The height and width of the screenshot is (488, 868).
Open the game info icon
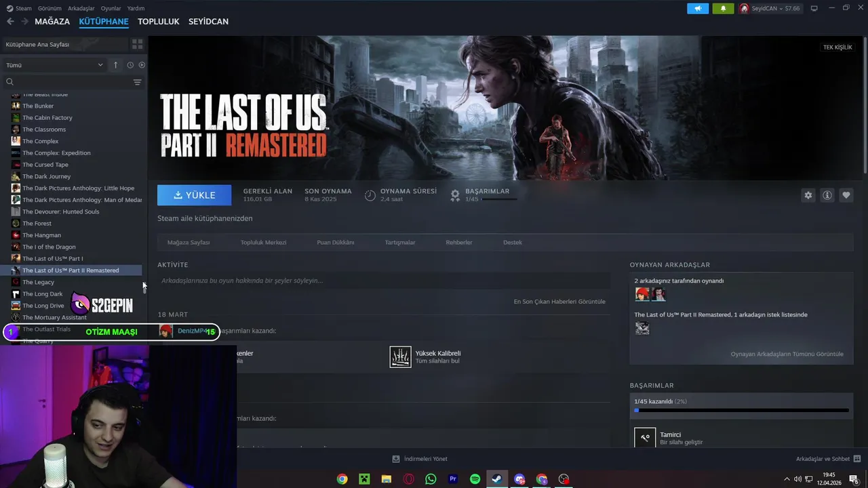(827, 195)
